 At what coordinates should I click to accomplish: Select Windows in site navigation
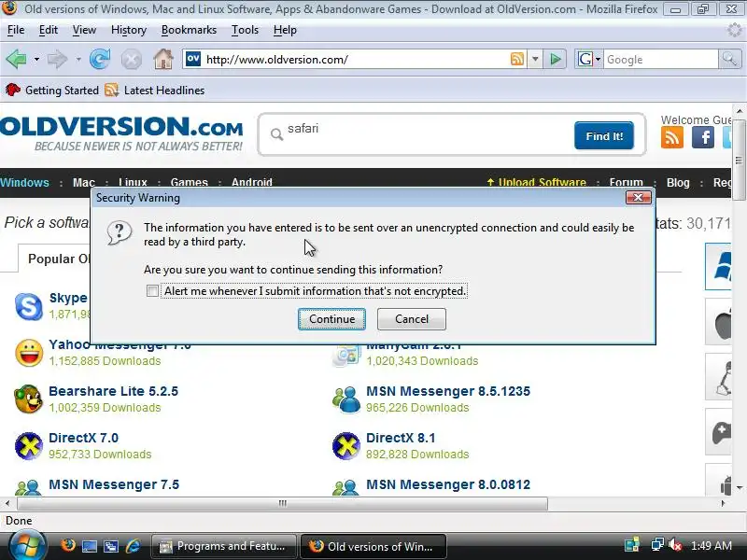(24, 182)
